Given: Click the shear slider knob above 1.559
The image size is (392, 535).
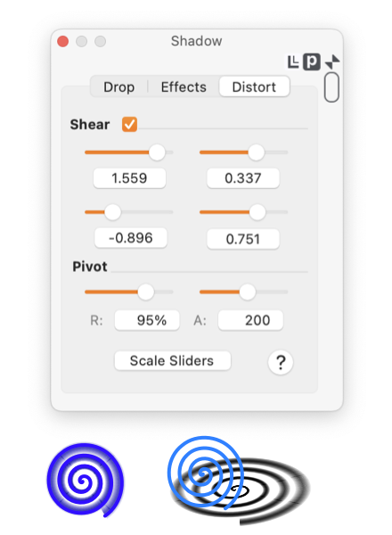Looking at the screenshot, I should point(157,152).
